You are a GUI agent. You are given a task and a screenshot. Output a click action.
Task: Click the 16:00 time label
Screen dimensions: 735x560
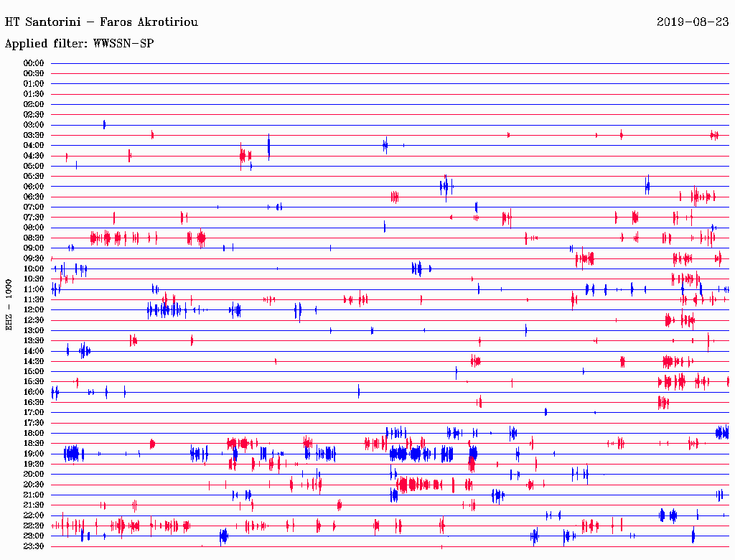[34, 392]
